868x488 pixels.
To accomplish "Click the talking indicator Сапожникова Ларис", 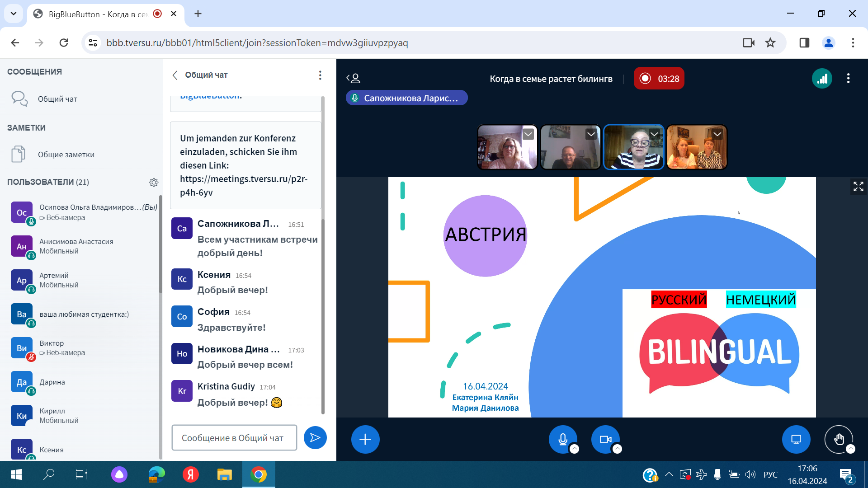I will pyautogui.click(x=406, y=98).
